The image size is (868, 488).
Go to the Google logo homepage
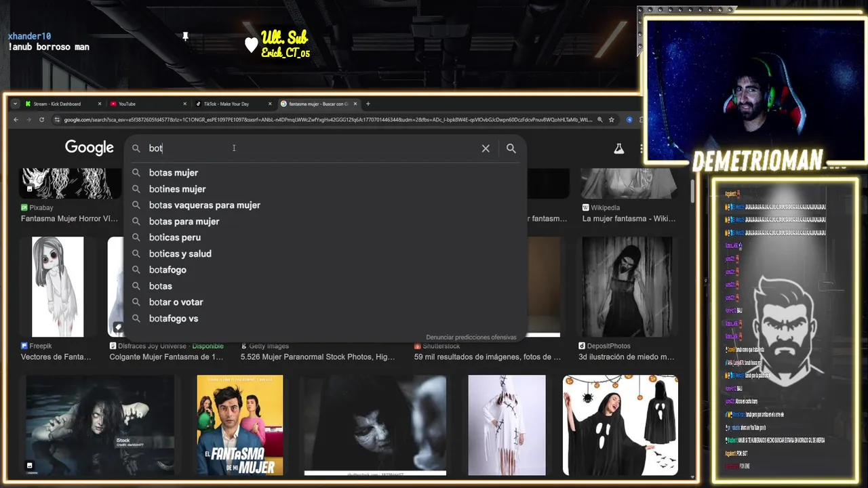[x=90, y=148]
